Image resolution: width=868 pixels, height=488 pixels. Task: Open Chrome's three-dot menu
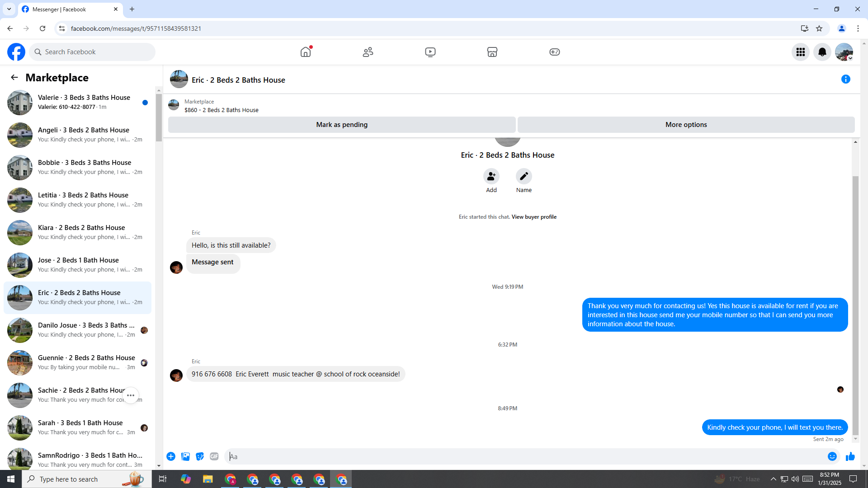[858, 28]
